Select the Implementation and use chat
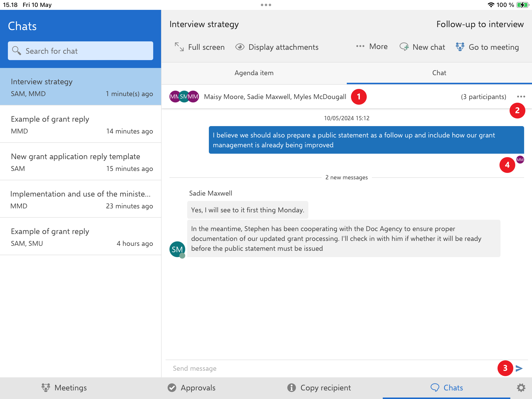 81,199
